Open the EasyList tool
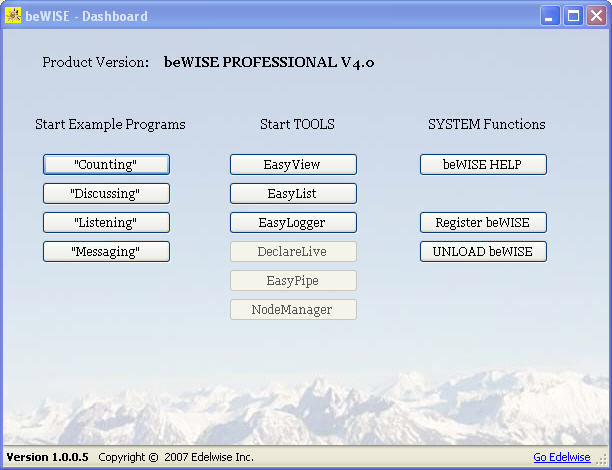 pos(293,193)
